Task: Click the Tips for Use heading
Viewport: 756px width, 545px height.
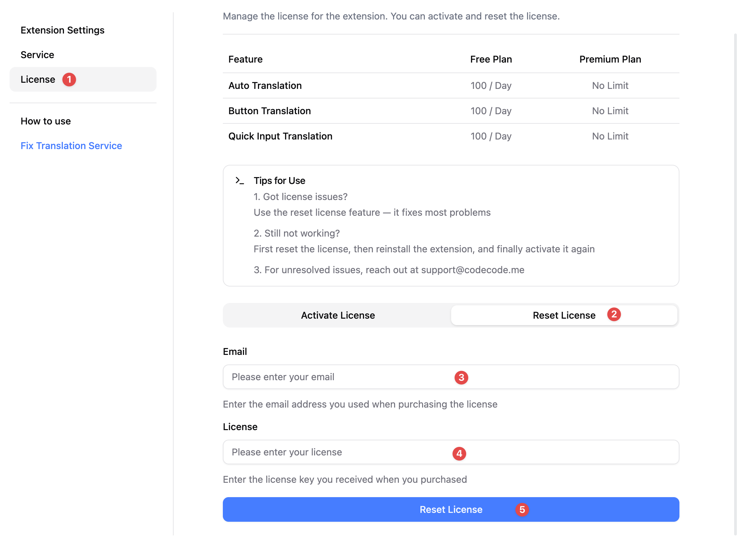Action: coord(279,181)
